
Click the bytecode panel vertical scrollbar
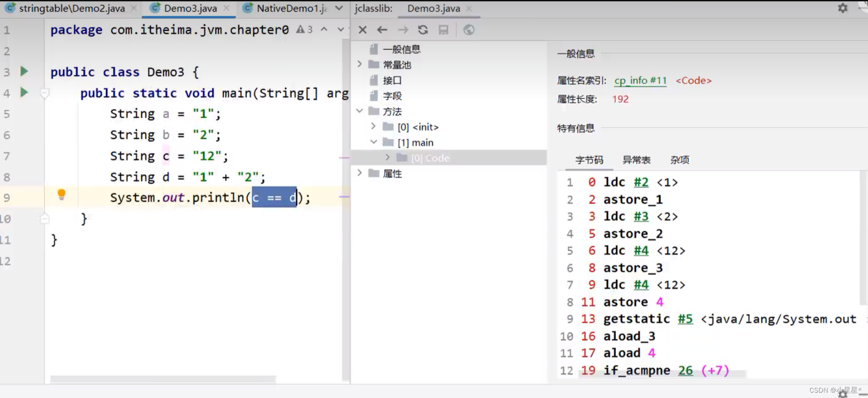[864, 239]
